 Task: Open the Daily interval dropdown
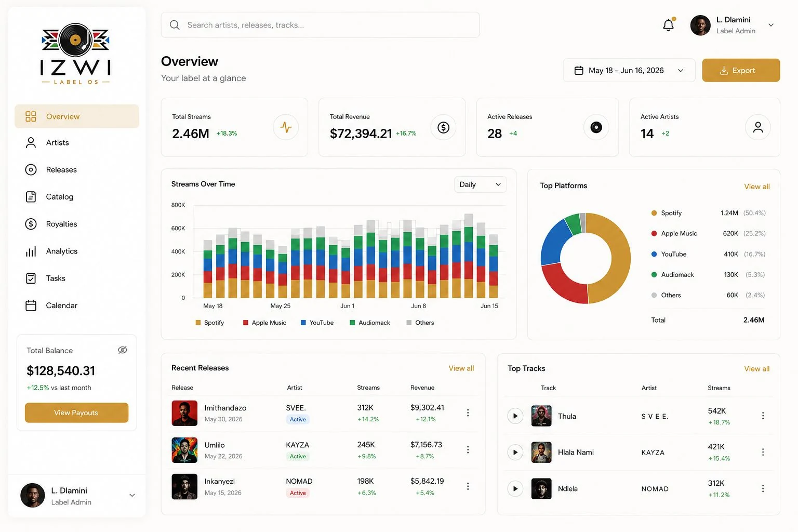[x=481, y=184]
